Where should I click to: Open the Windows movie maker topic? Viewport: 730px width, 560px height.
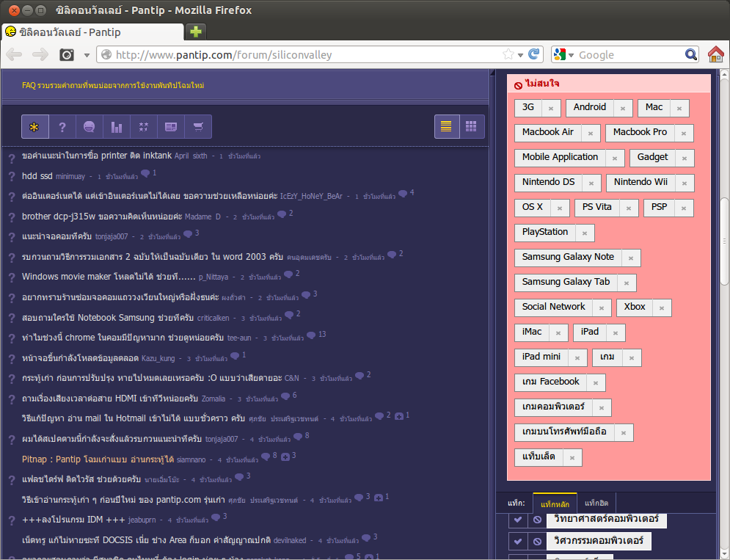click(x=109, y=277)
